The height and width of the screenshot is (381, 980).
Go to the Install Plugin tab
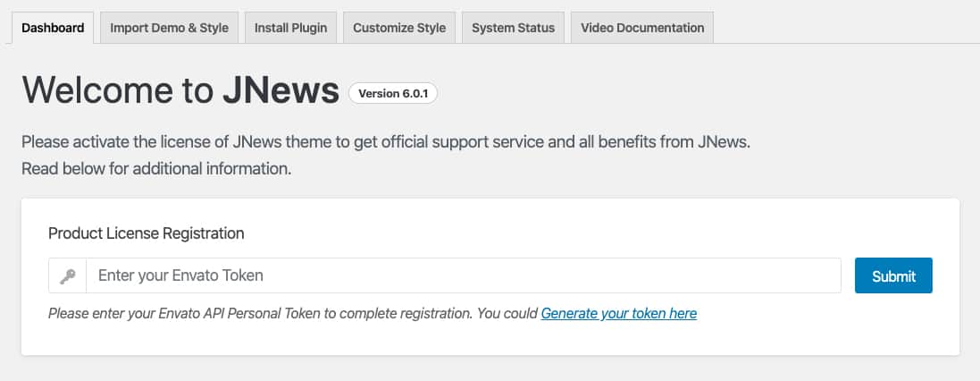(290, 28)
